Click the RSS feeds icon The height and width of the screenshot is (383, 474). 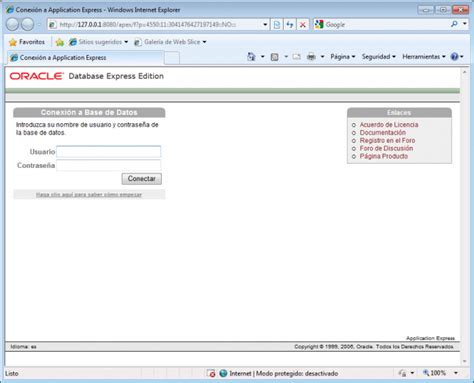coord(274,57)
